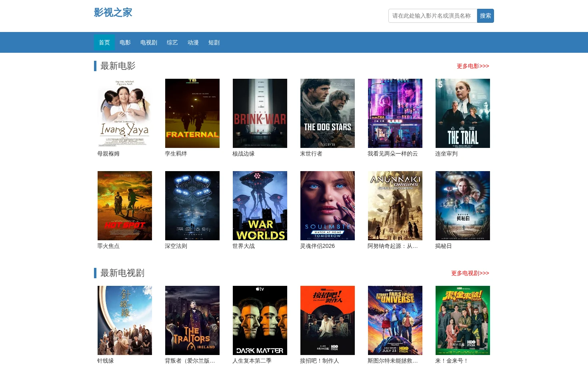588x369 pixels.
Task: Click the 更多电影>>> link
Action: click(473, 66)
